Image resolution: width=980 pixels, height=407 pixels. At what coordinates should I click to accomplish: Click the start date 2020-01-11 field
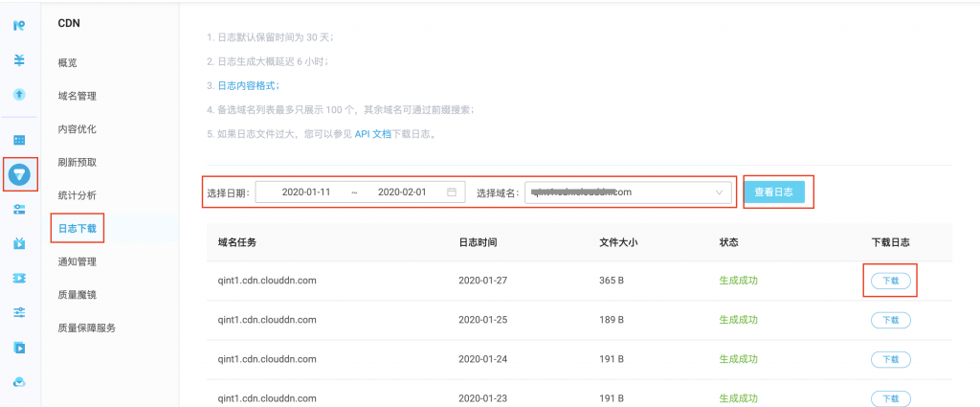(x=306, y=192)
